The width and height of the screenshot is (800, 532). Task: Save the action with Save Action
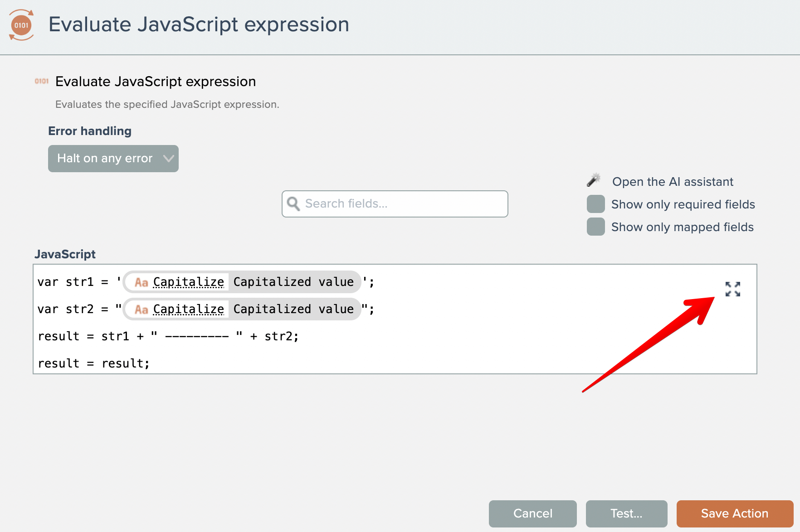pyautogui.click(x=734, y=513)
